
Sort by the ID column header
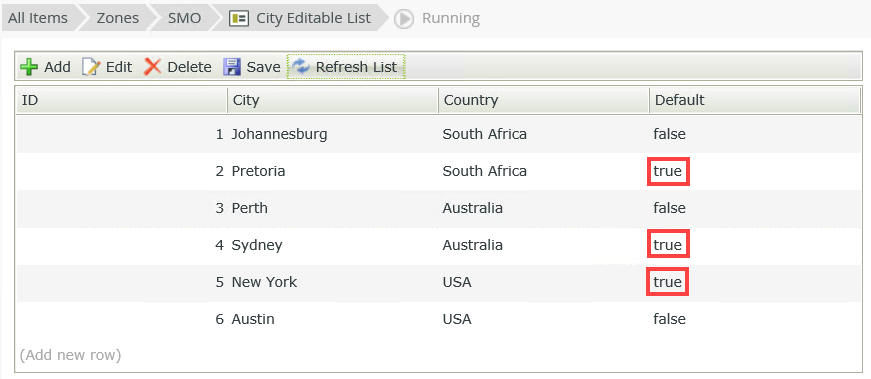[122, 100]
